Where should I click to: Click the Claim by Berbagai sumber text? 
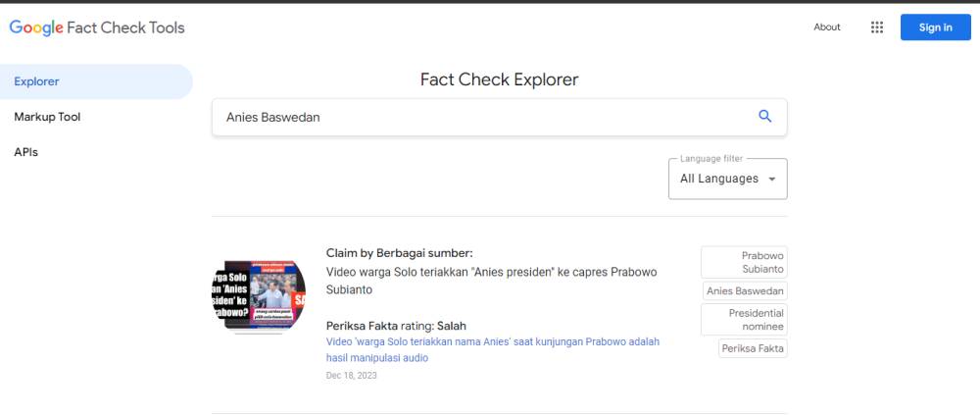pos(400,253)
